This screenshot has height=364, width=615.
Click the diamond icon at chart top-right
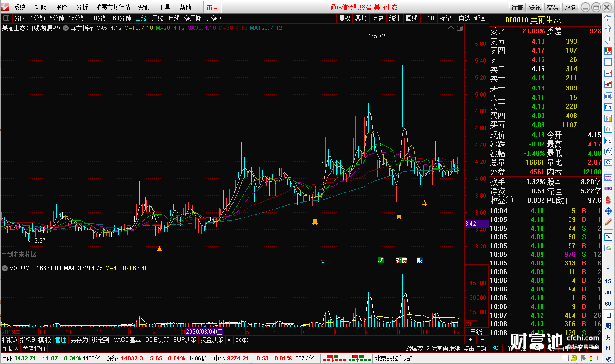tap(451, 29)
